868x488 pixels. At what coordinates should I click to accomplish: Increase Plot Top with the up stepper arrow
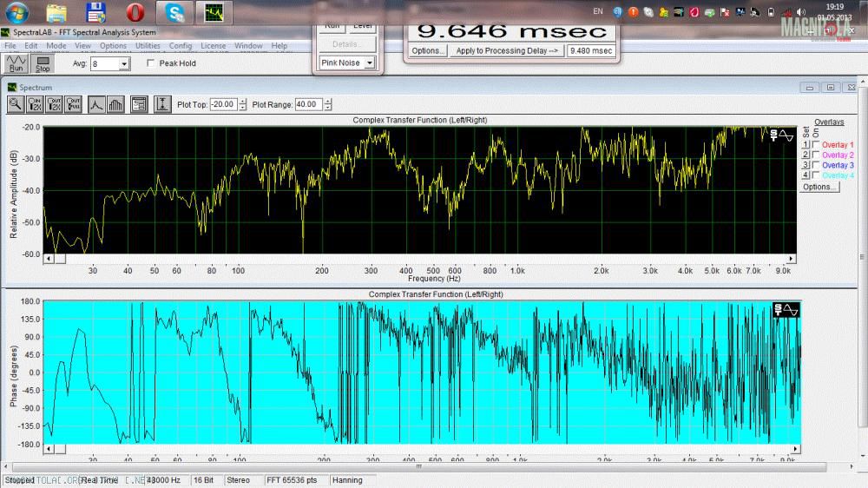pos(242,102)
